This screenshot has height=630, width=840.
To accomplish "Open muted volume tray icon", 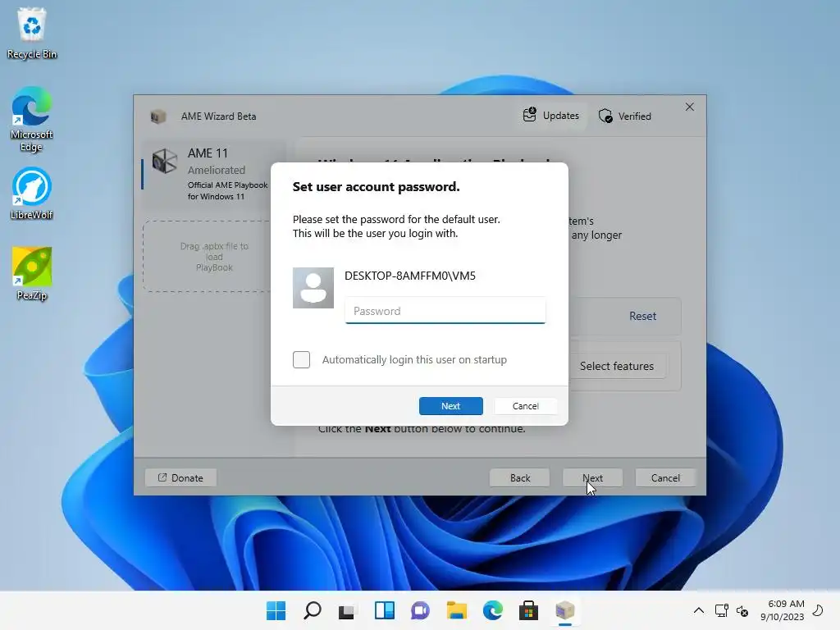I will tap(742, 610).
